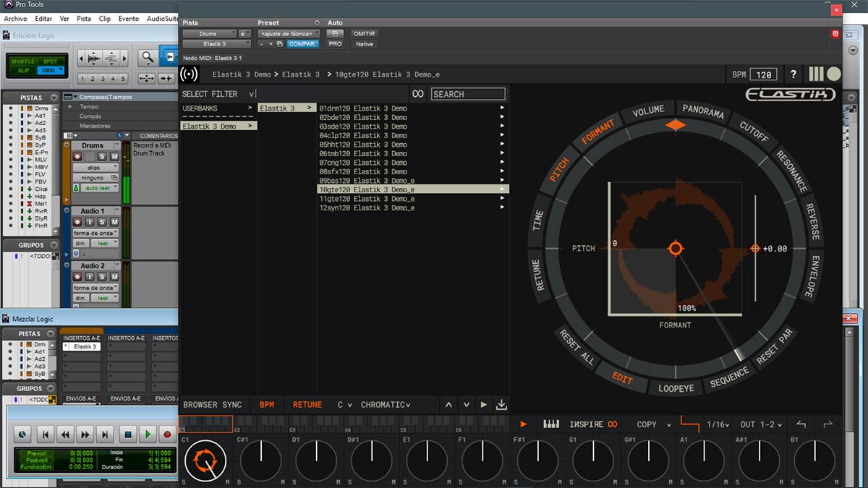Click the Elastik antenna logo icon

click(x=189, y=74)
